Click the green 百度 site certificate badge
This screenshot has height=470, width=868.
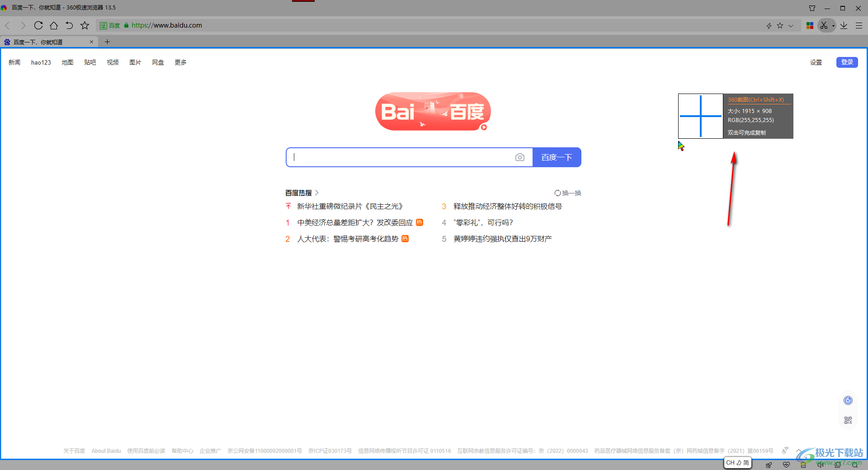(x=110, y=25)
